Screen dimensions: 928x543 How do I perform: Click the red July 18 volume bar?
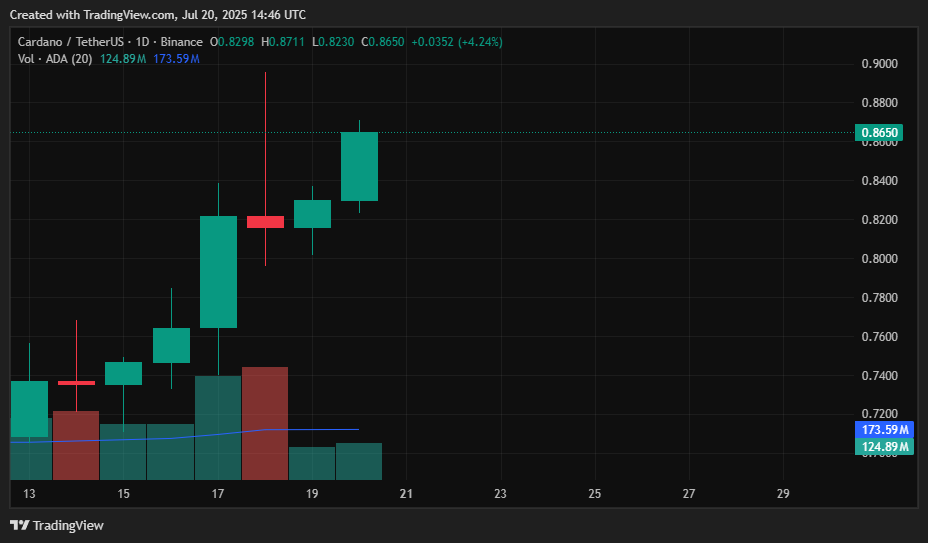[x=265, y=423]
